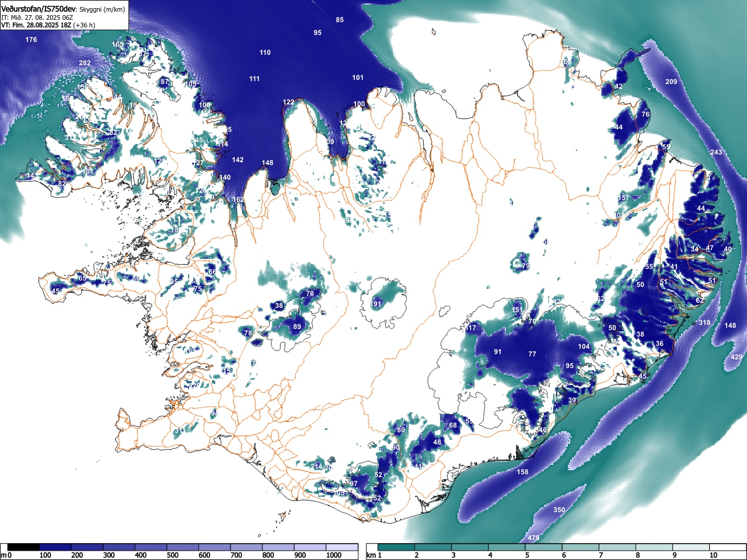Click the 176 visibility value over the sea
747x560 pixels.
[31, 40]
